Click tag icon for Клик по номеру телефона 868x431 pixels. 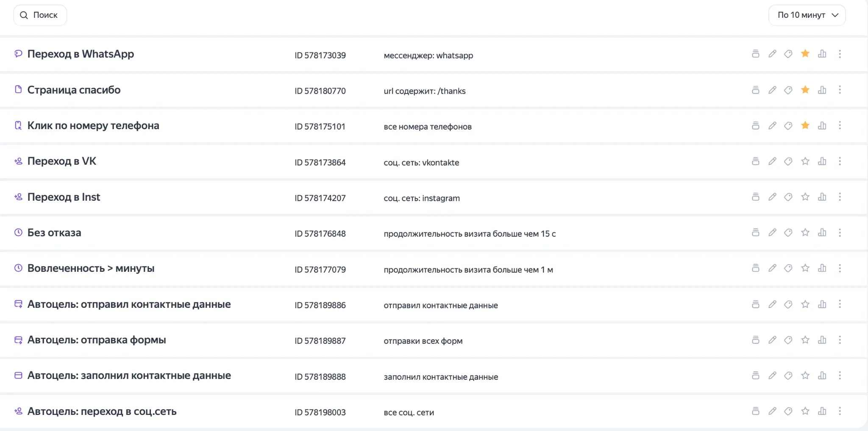tap(788, 125)
